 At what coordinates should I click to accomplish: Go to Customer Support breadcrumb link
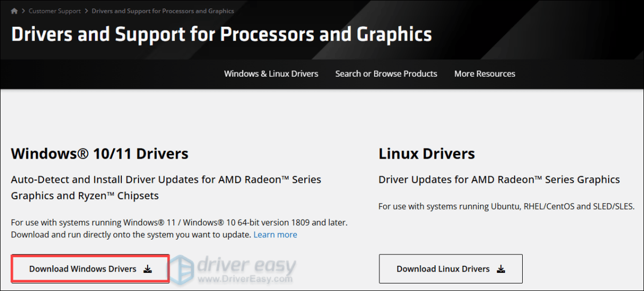pos(55,11)
